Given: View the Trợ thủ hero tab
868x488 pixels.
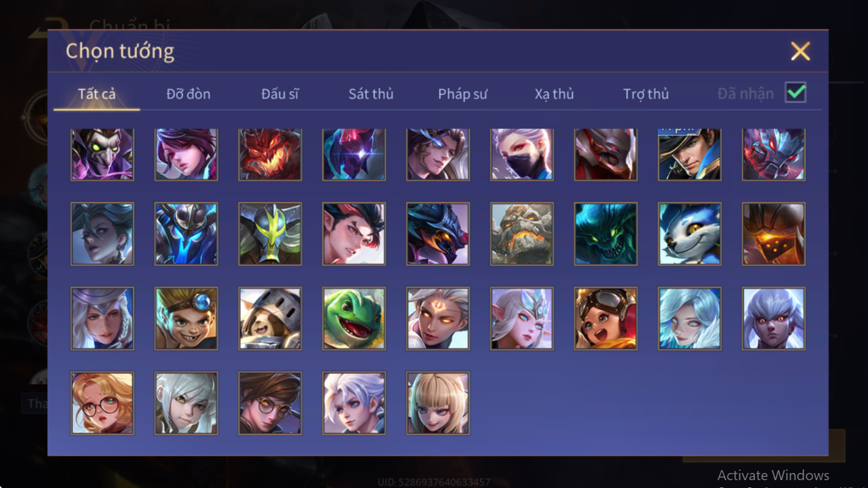Looking at the screenshot, I should click(x=646, y=94).
